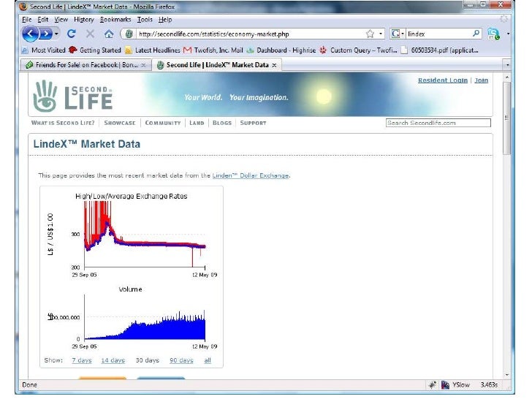Click the Search Secondlife.com input field

click(438, 123)
